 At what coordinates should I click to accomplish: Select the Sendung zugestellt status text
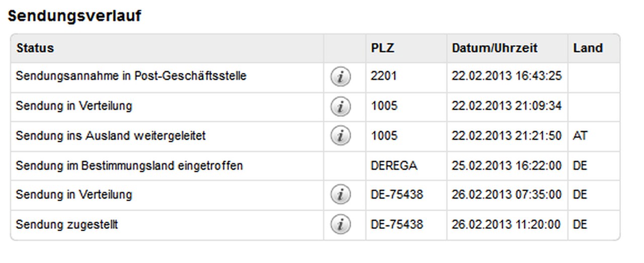[x=67, y=224]
